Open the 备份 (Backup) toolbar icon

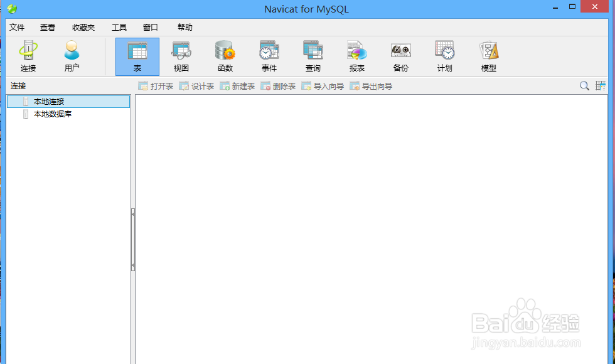401,56
